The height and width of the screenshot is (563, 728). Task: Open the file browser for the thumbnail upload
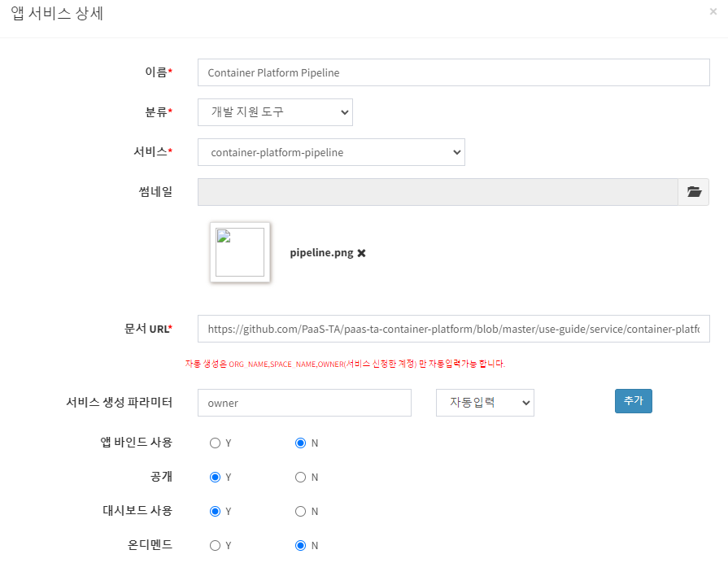[694, 191]
